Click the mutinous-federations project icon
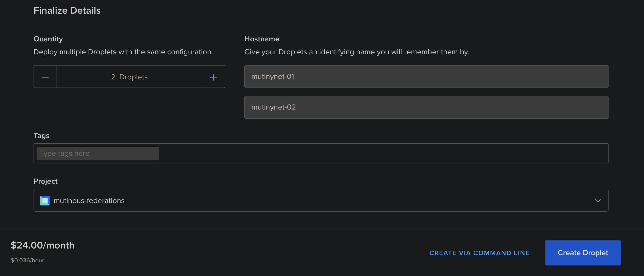This screenshot has height=276, width=644. pyautogui.click(x=45, y=201)
